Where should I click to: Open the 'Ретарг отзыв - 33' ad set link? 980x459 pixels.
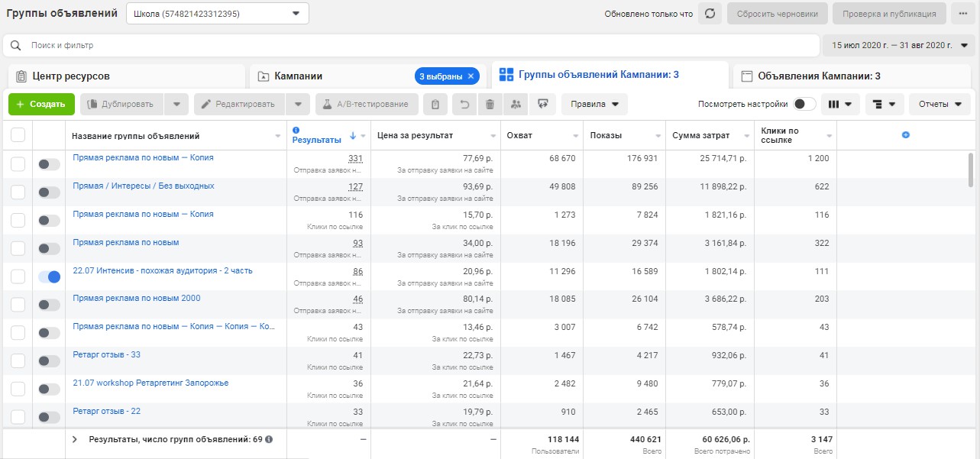click(x=106, y=355)
